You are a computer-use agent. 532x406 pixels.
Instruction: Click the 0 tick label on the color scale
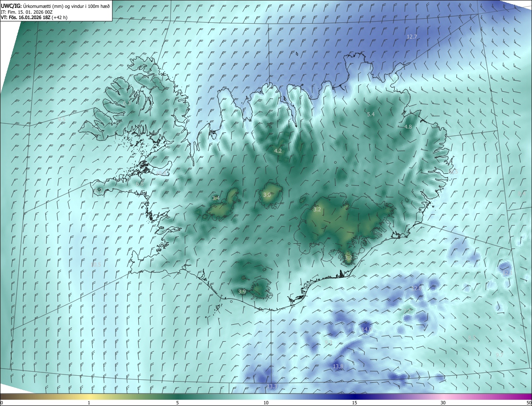click(x=1, y=403)
